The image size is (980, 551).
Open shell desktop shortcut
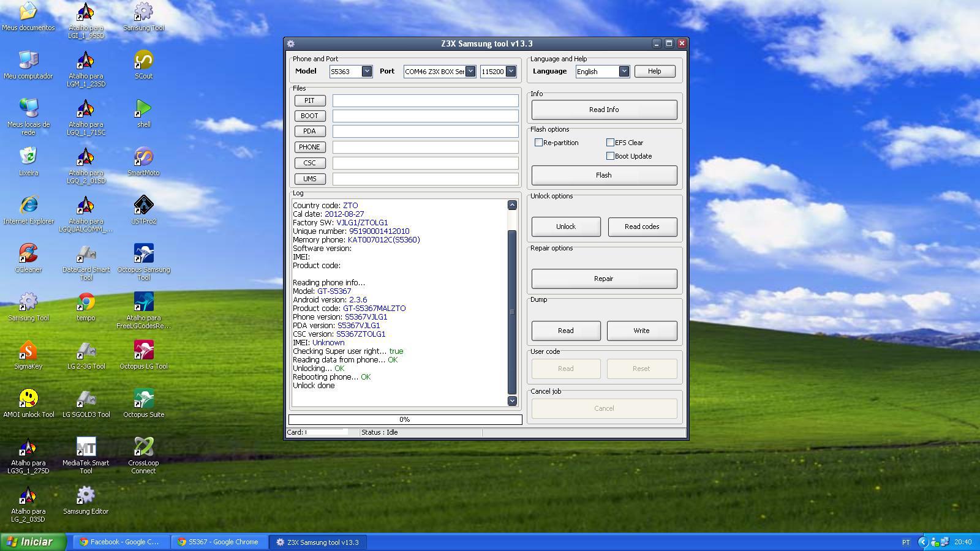click(x=143, y=113)
